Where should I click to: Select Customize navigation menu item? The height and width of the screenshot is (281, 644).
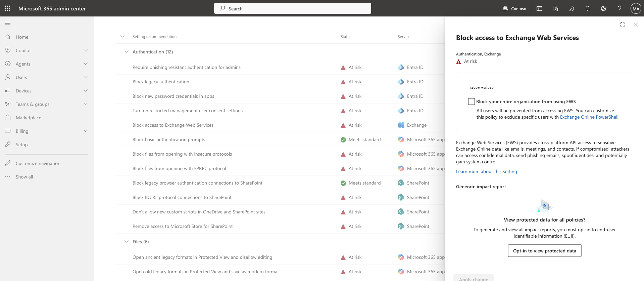coord(38,163)
